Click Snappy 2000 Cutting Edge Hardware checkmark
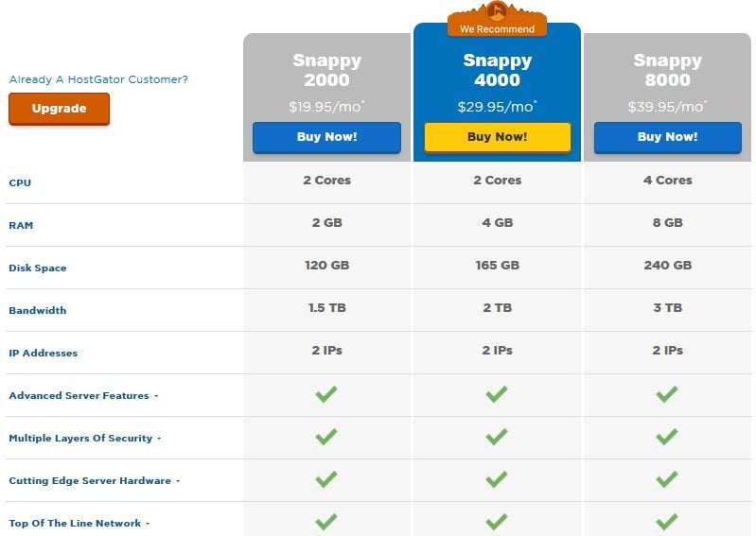 [x=326, y=478]
